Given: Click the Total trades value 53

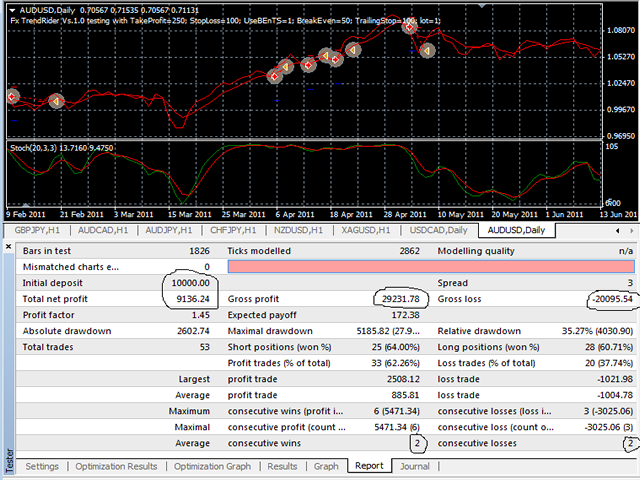Looking at the screenshot, I should (204, 347).
